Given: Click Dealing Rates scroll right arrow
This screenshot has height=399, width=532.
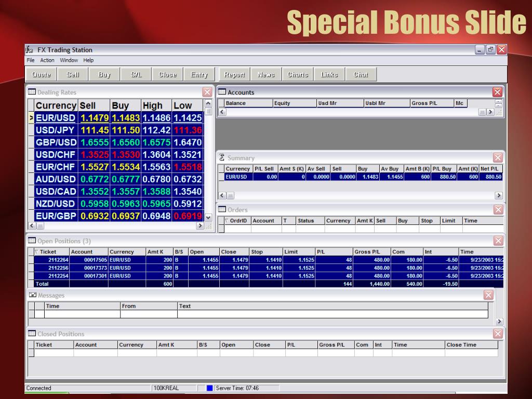Looking at the screenshot, I should point(200,225).
